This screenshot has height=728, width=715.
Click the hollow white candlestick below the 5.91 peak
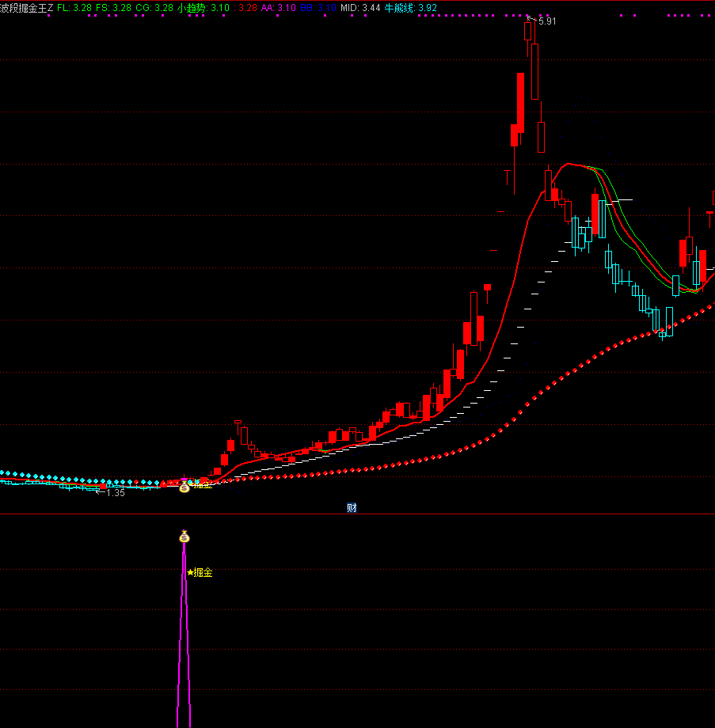[x=535, y=71]
